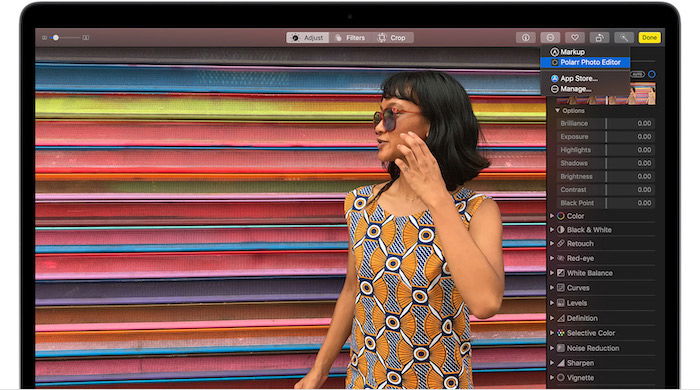This screenshot has height=390, width=700.
Task: Click the Brightness slider
Action: (x=606, y=176)
